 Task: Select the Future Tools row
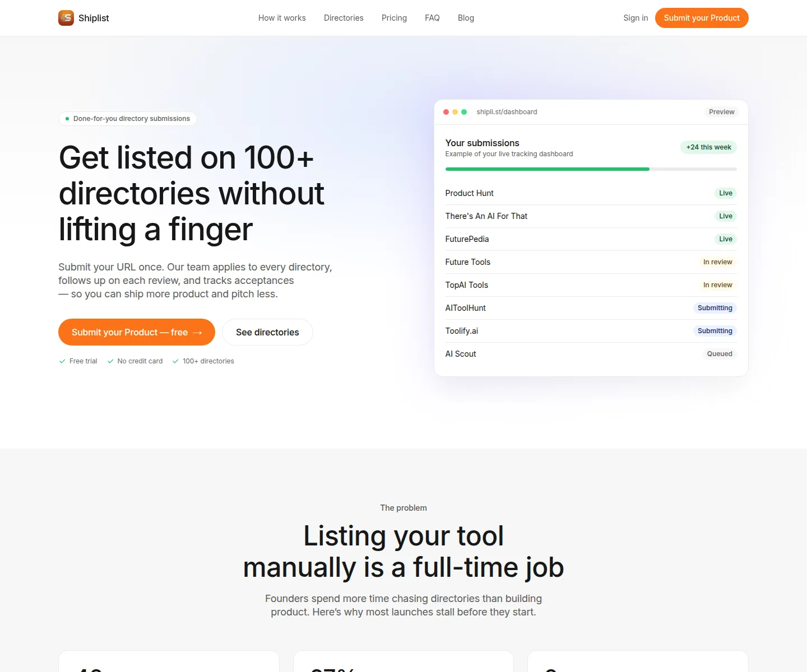[591, 262]
